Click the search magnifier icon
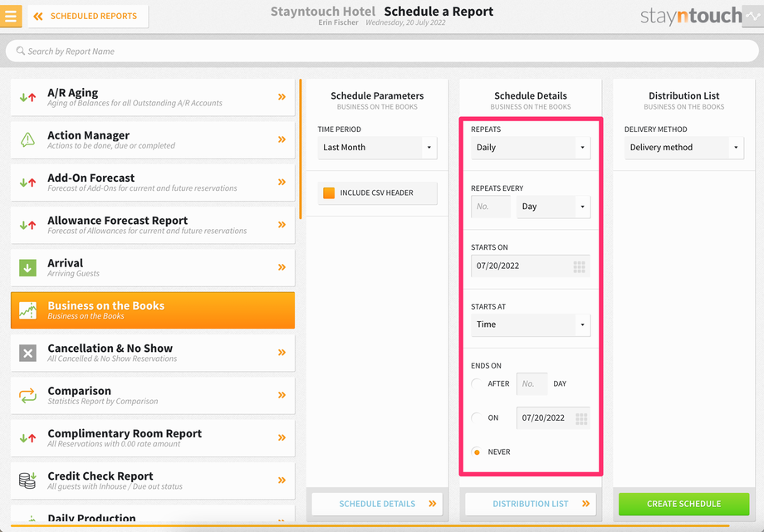 point(20,51)
